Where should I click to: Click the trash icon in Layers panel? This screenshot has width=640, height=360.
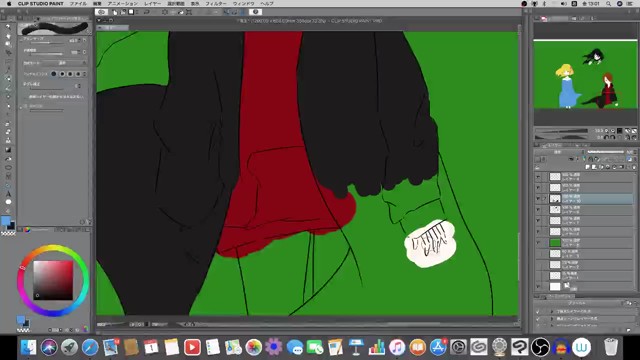coord(633,167)
